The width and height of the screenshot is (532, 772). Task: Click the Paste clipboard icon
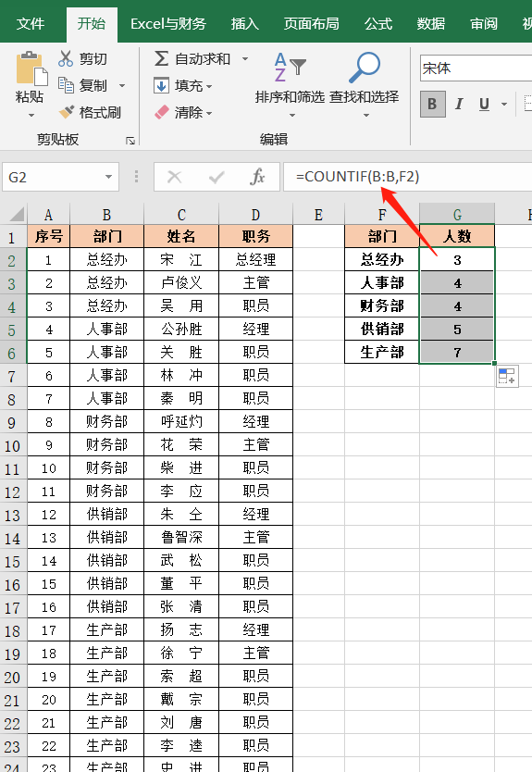31,68
